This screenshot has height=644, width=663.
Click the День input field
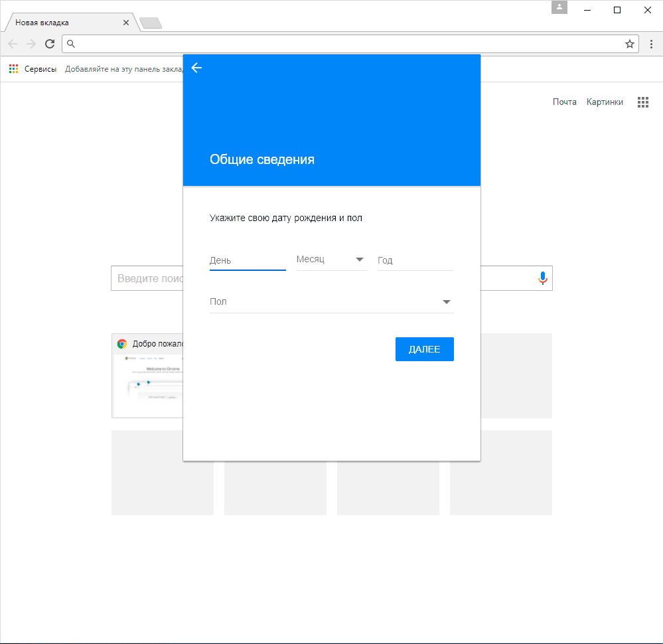click(247, 260)
